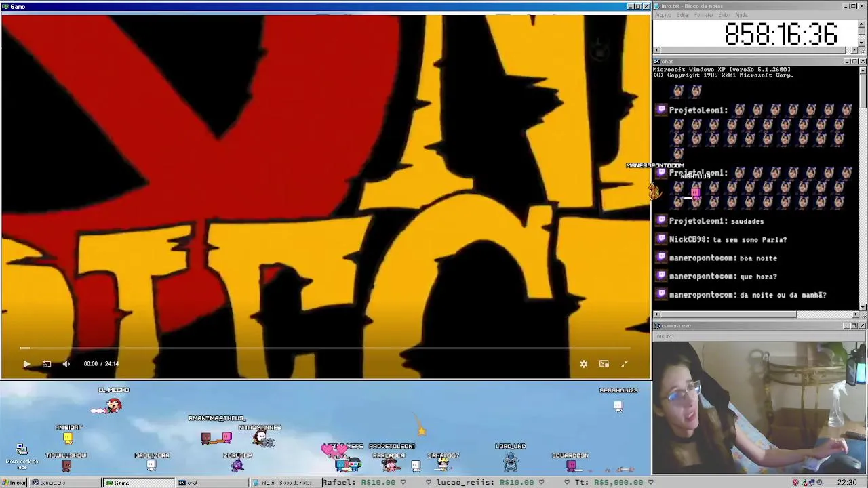Switch to Game taskbar button

[138, 483]
